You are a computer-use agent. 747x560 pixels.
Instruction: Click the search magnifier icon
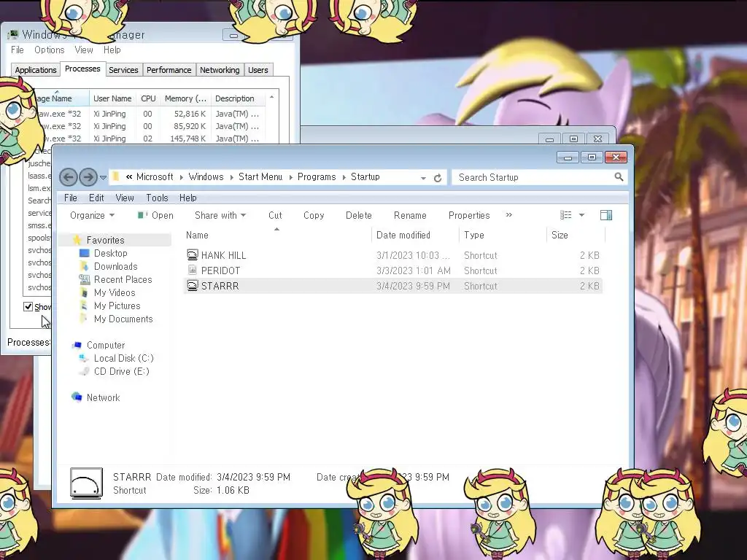(x=619, y=177)
